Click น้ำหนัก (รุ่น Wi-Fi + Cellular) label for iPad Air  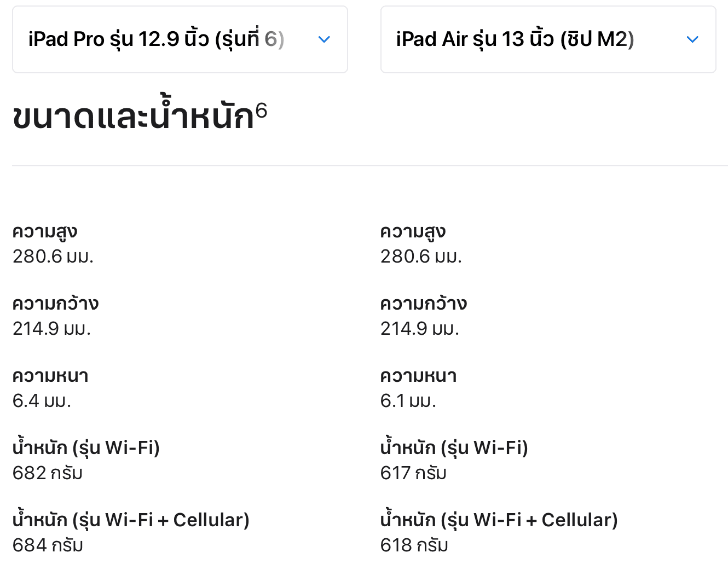499,520
